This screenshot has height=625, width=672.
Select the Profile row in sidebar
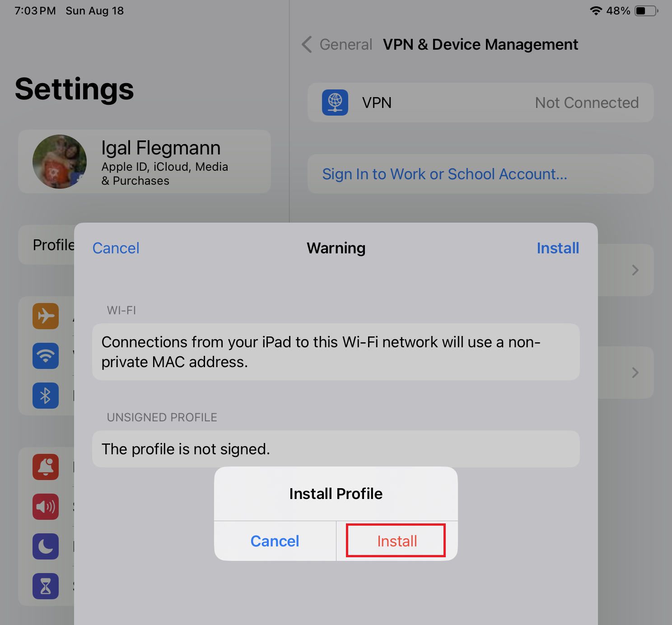click(47, 245)
